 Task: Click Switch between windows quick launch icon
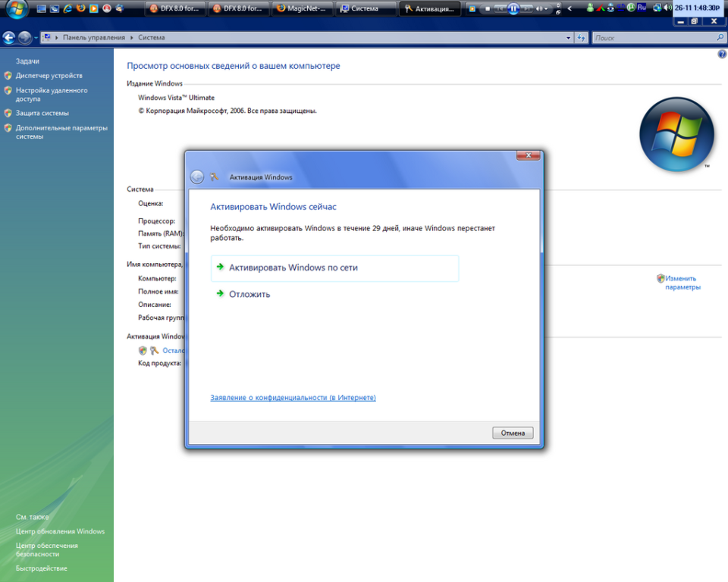click(55, 8)
